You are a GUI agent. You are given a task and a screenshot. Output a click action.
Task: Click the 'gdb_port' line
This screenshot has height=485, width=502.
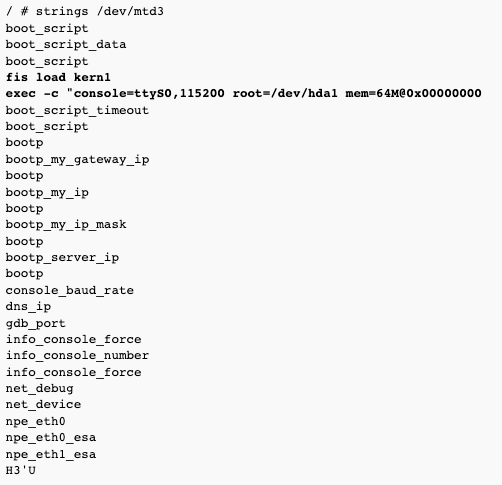tap(36, 323)
